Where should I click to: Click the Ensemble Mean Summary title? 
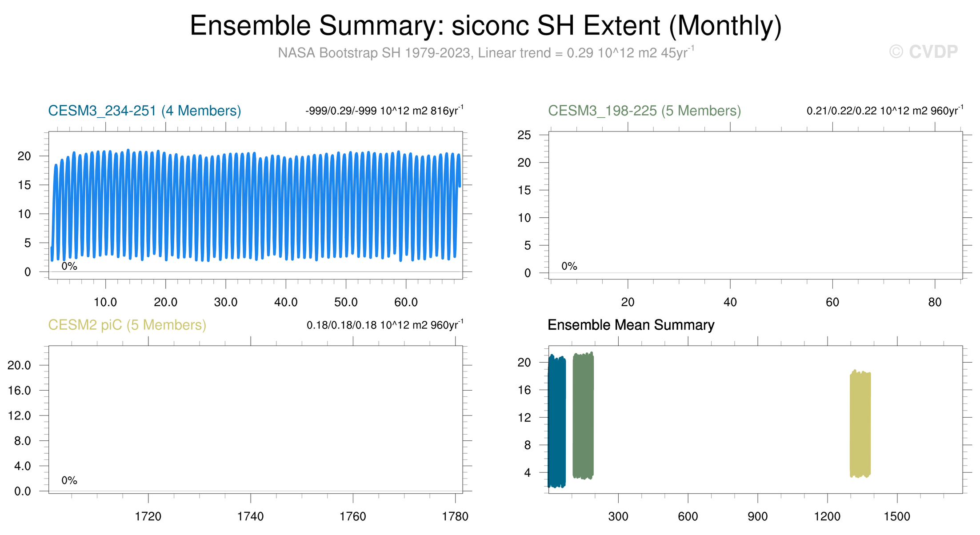[x=630, y=325]
